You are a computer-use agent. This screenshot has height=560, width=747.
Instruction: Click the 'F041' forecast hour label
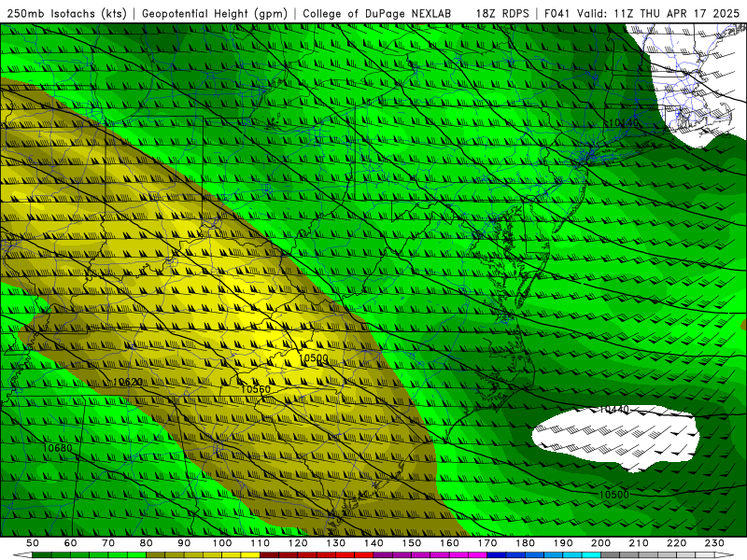[x=557, y=13]
